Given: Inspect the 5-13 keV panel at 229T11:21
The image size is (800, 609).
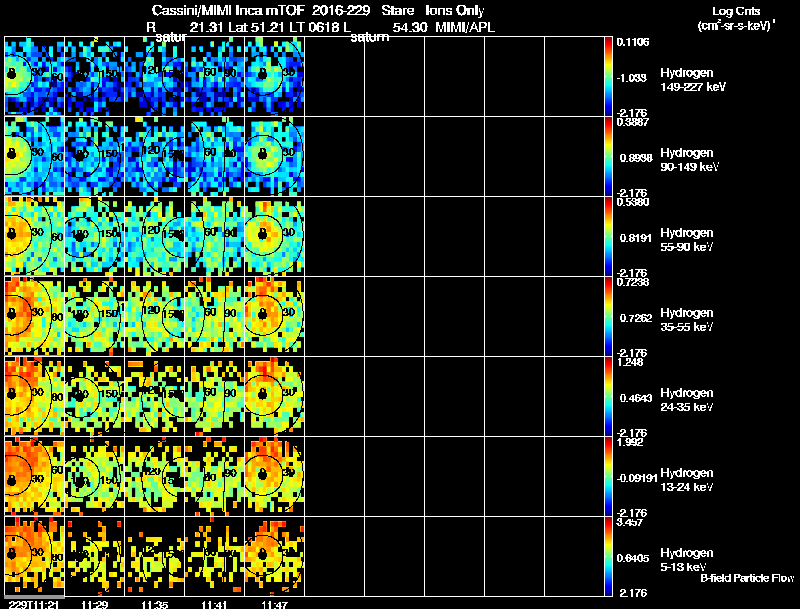Looking at the screenshot, I should click(35, 556).
